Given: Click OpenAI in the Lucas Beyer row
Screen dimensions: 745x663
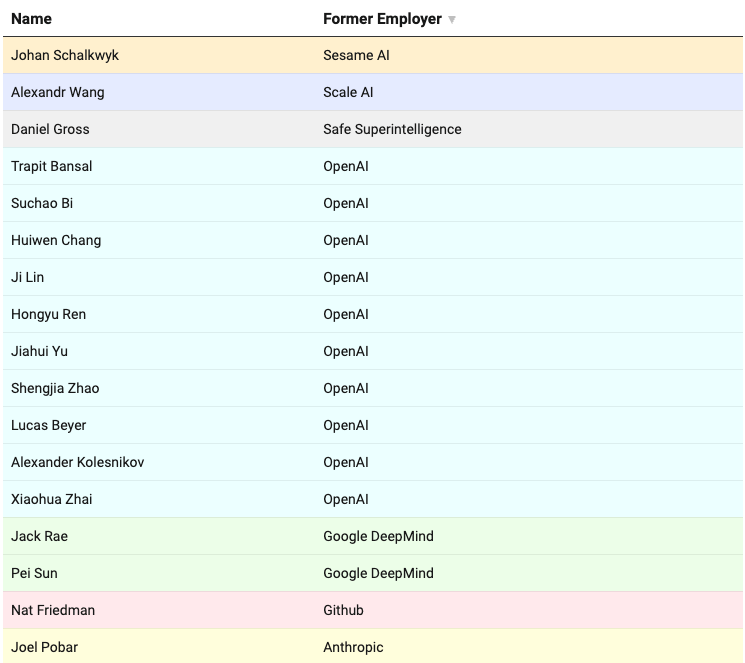Looking at the screenshot, I should [346, 425].
